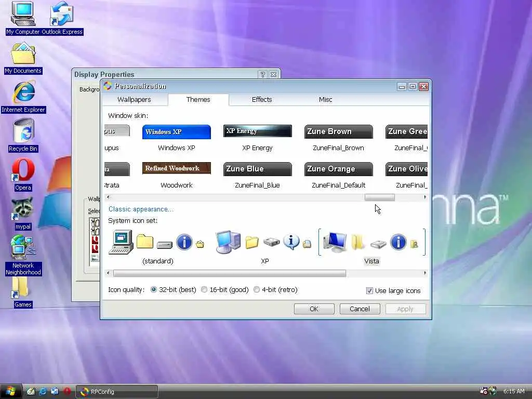Click Display Properties help question button

tap(262, 74)
